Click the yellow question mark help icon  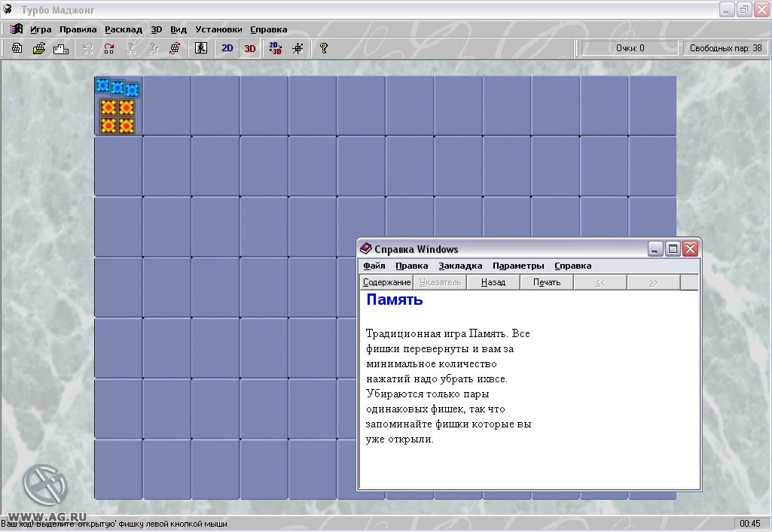(x=323, y=48)
